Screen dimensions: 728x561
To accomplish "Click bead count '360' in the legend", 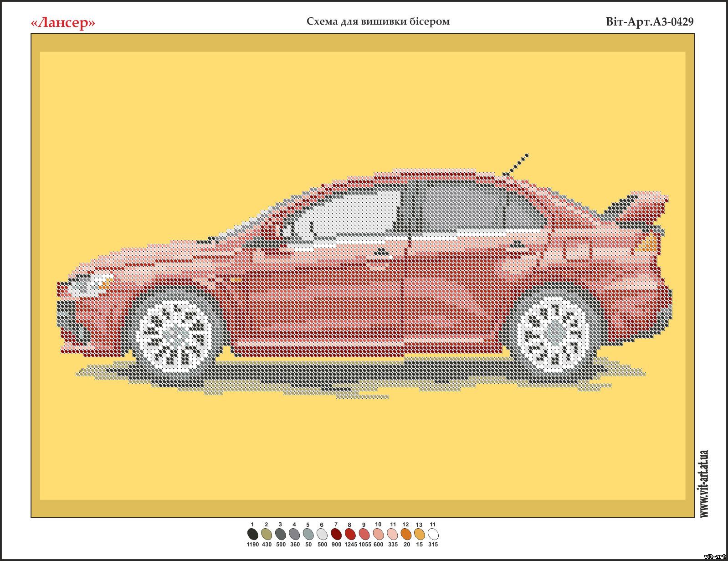I will click(x=295, y=545).
